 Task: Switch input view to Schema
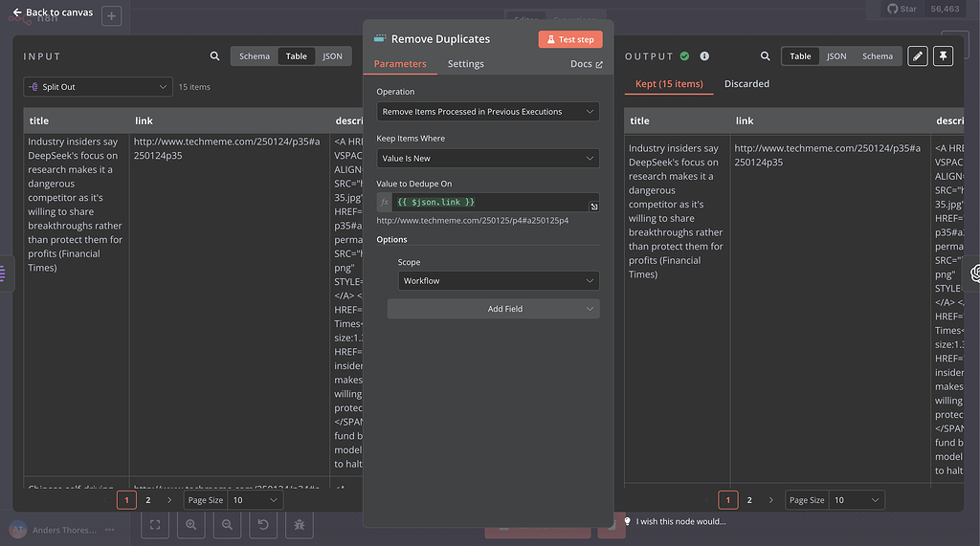tap(255, 56)
